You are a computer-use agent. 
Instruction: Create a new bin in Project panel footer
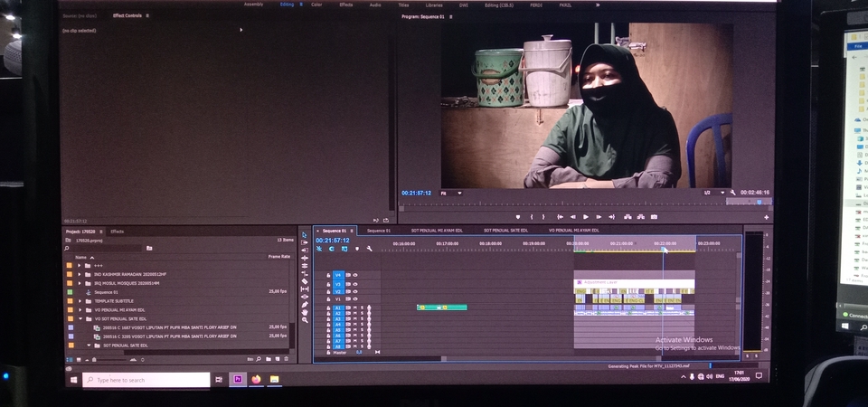(269, 359)
